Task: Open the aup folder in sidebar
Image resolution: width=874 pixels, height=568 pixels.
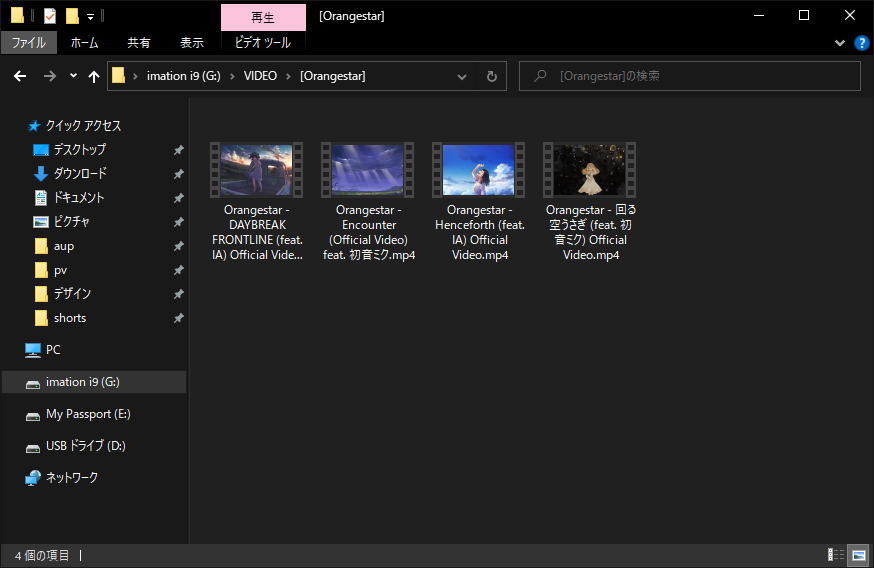Action: coord(64,246)
